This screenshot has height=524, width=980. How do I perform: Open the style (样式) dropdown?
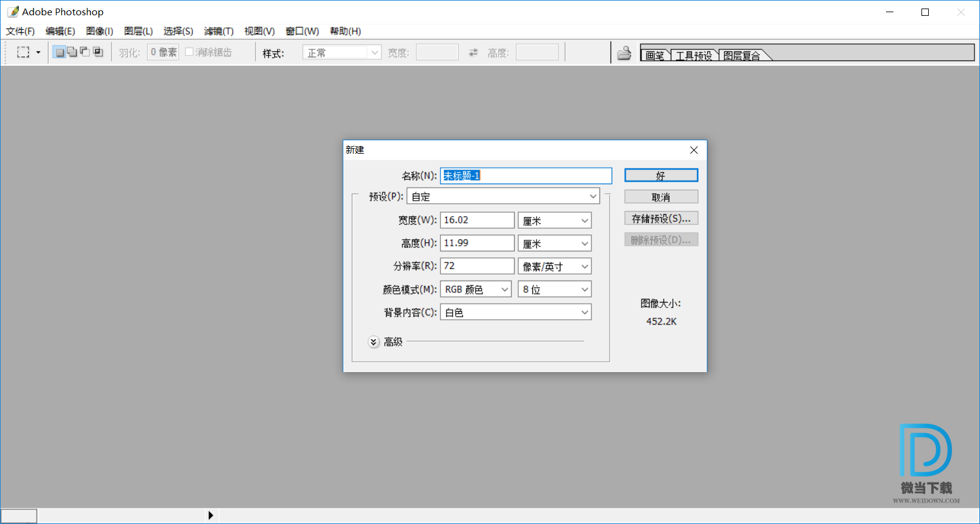(342, 52)
